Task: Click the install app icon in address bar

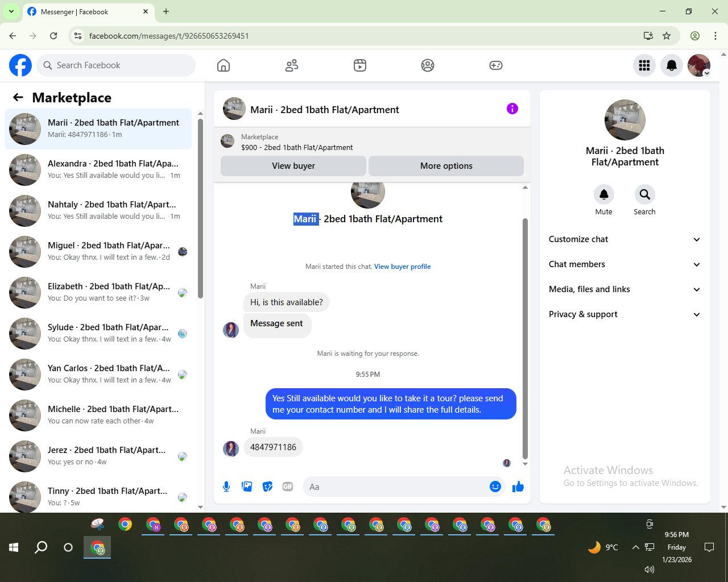Action: pyautogui.click(x=648, y=36)
